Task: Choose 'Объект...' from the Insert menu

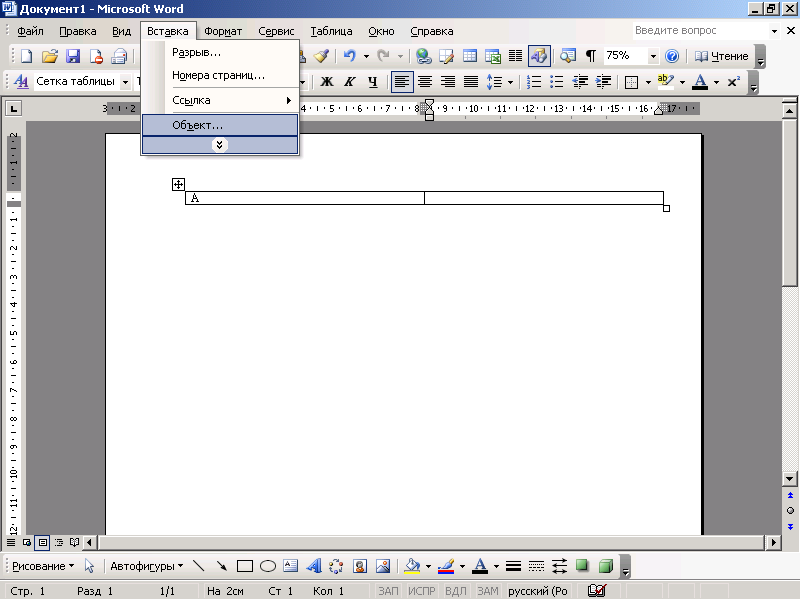Action: [198, 125]
